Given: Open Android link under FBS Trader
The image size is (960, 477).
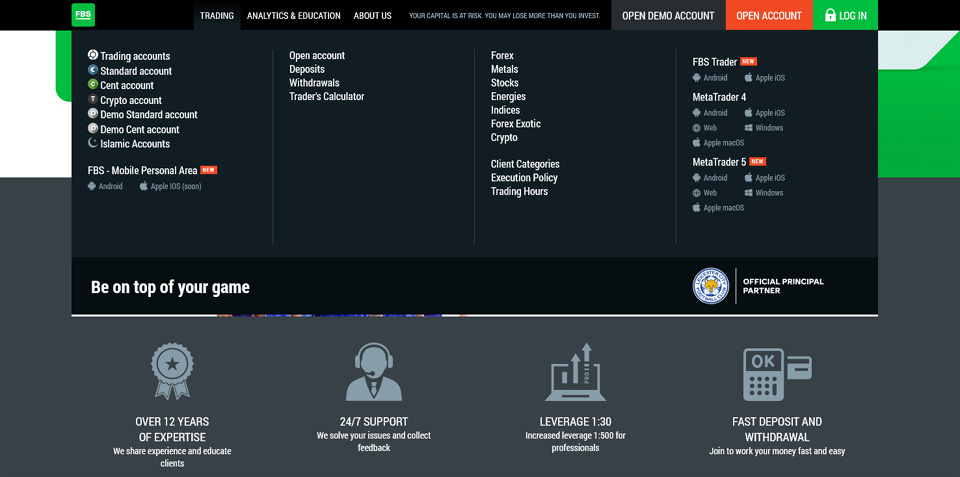Looking at the screenshot, I should coord(710,78).
